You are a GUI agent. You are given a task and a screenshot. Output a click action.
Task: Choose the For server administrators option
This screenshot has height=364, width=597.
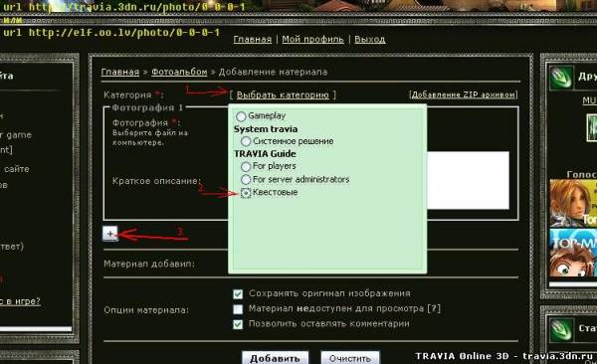click(x=246, y=179)
